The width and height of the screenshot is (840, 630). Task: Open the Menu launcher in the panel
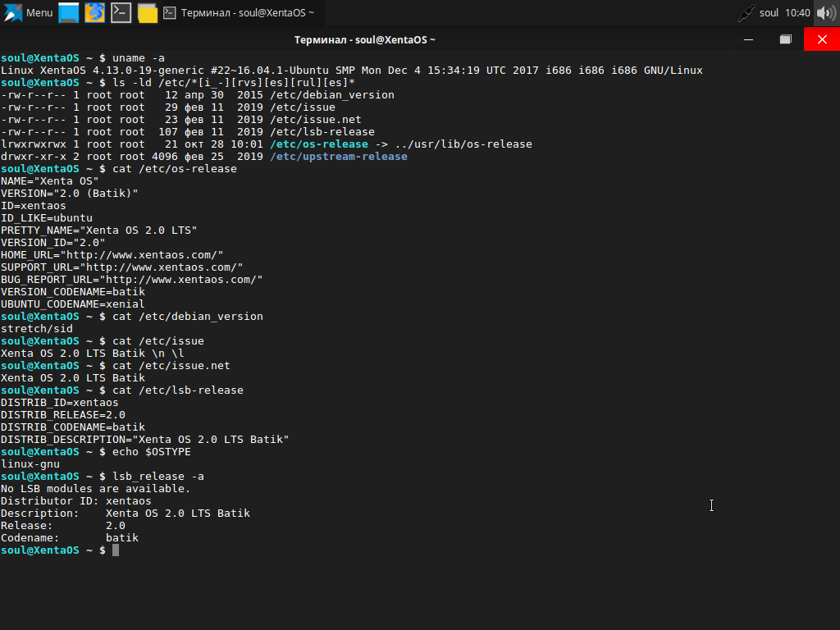(x=28, y=13)
